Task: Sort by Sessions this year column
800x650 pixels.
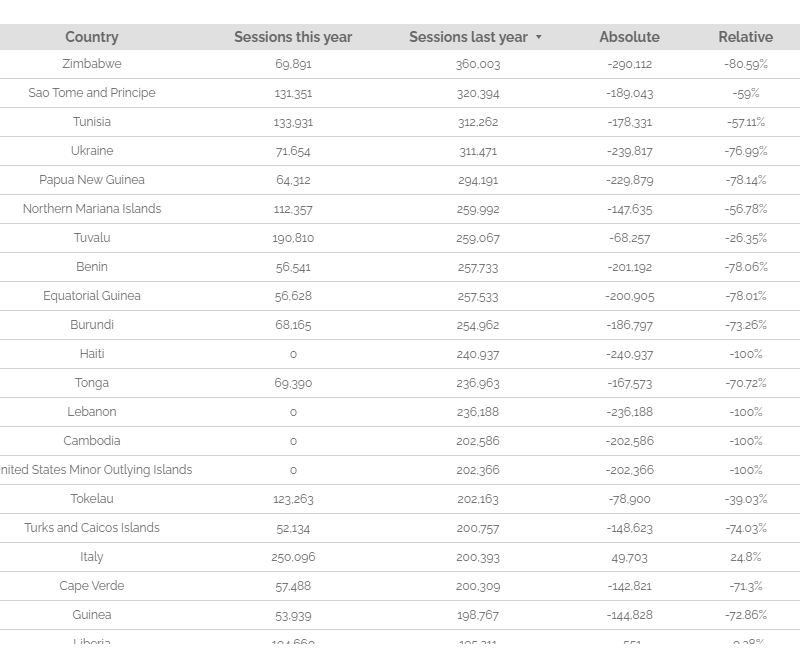Action: coord(292,37)
